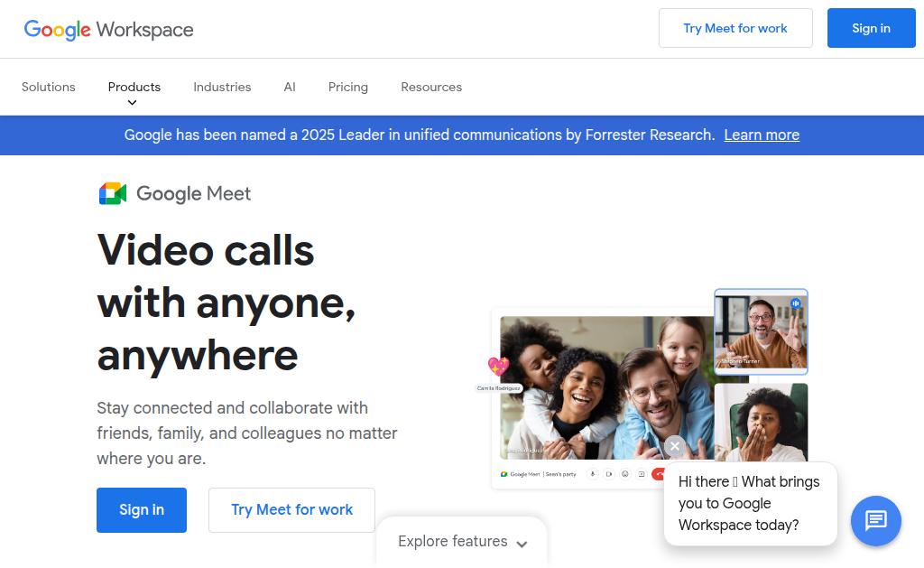Viewport: 924px width, 568px height.
Task: Expand the Explore features dropdown
Action: 462,542
